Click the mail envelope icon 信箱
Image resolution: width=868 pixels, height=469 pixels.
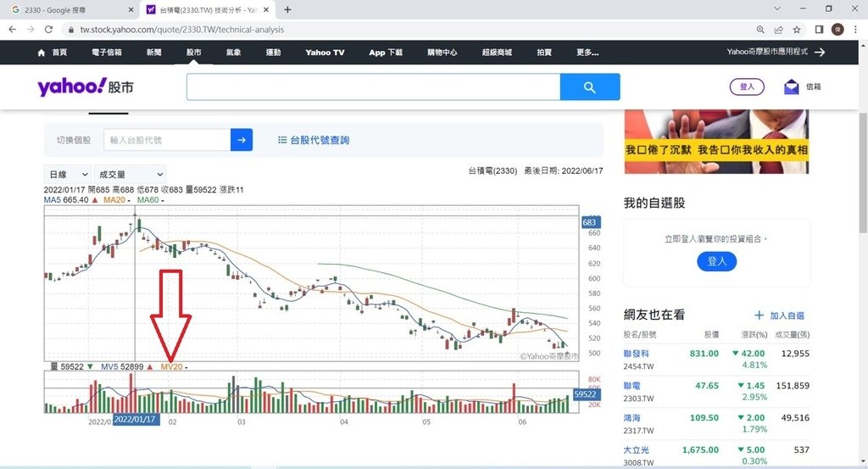[x=792, y=87]
